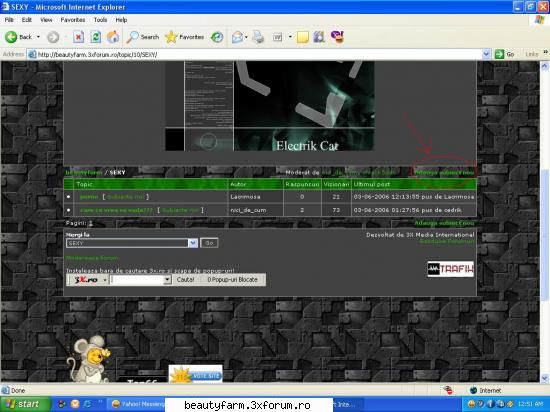Open the SEXY forum jump dropdown

click(193, 243)
